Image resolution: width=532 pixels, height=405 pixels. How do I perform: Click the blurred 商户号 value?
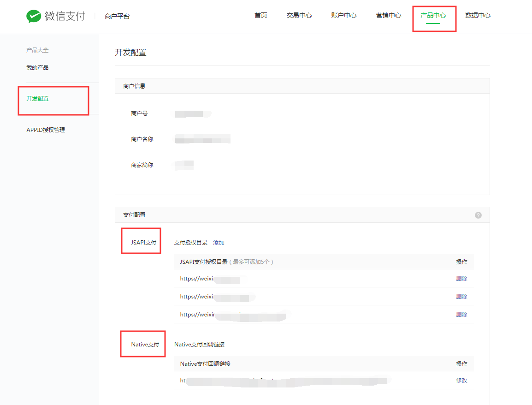pos(193,114)
